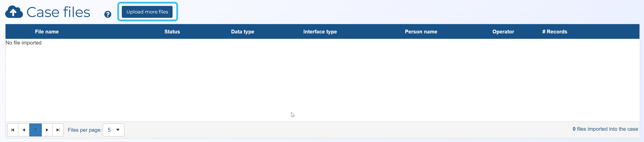Open the help question mark icon
The height and width of the screenshot is (142, 644).
coord(108,14)
